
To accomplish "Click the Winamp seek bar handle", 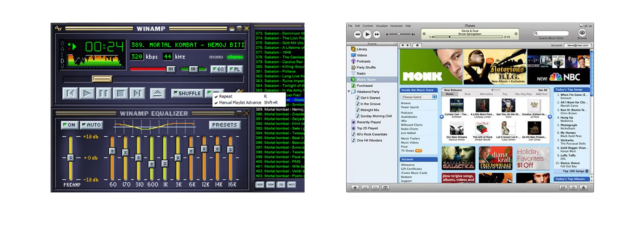I will [102, 79].
